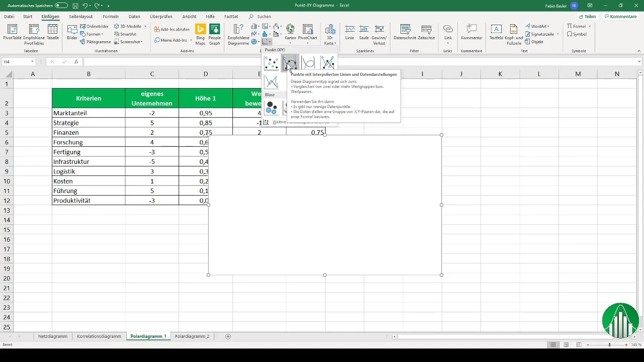Insert a Textfeld
The height and width of the screenshot is (362, 644).
(x=496, y=32)
